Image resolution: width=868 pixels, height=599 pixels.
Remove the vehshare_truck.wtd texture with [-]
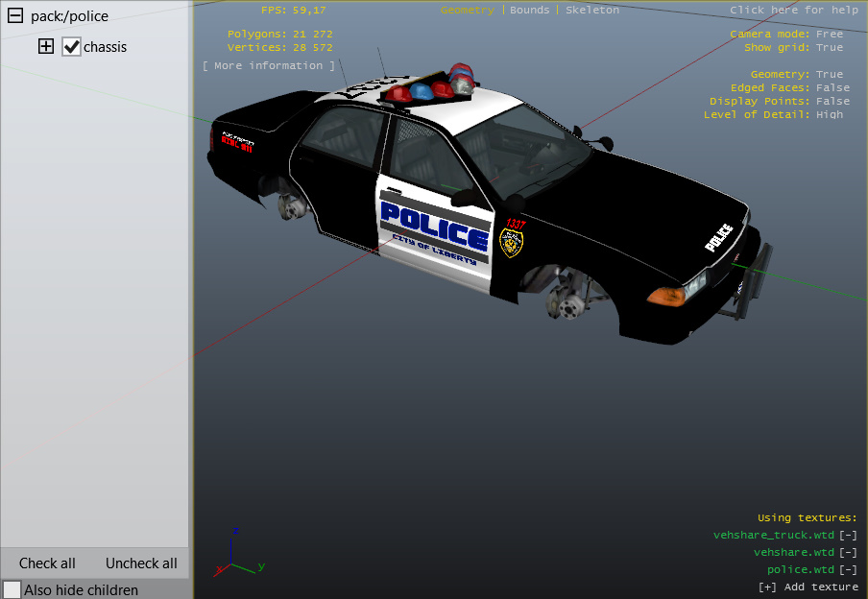[x=848, y=535]
